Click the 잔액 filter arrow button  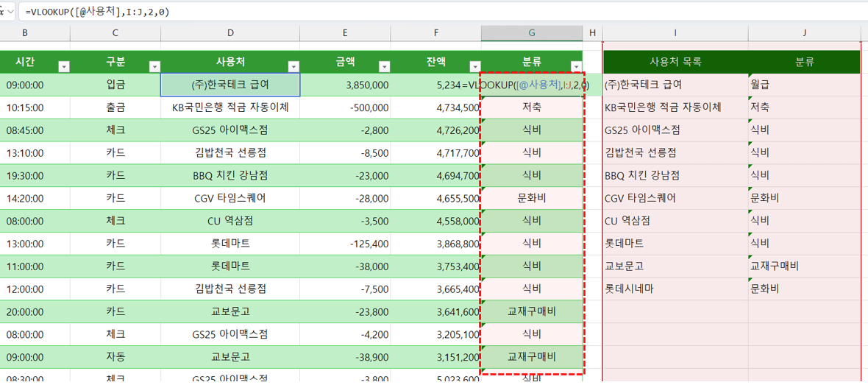click(x=474, y=67)
